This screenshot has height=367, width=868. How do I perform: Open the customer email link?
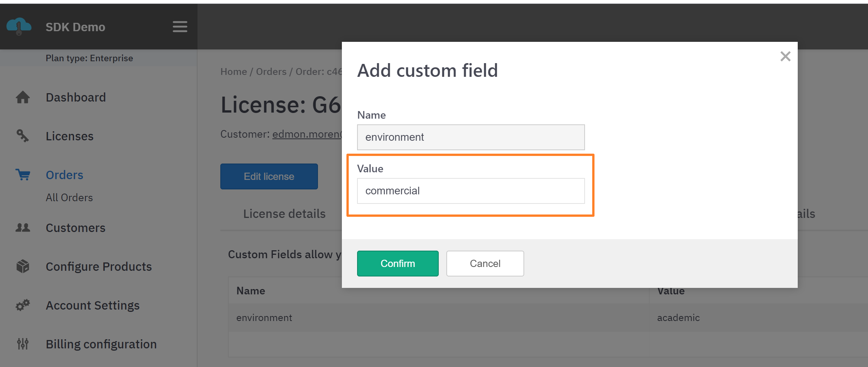click(x=307, y=134)
